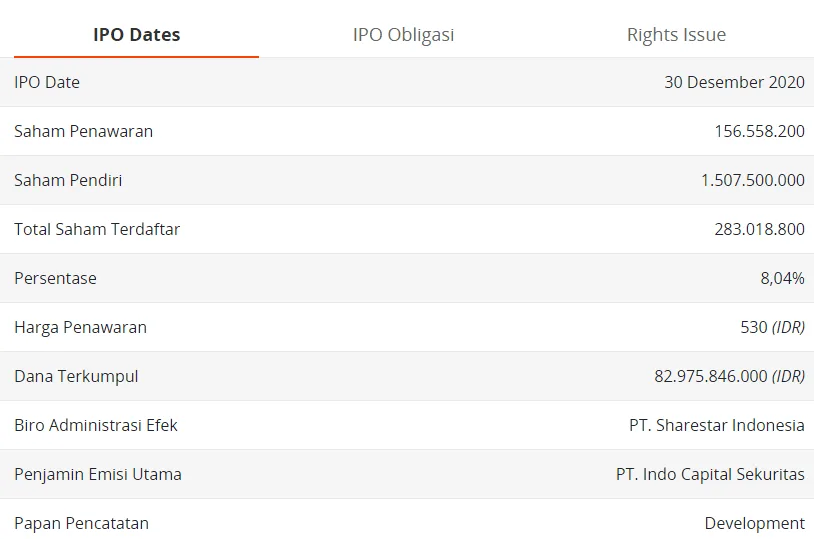Click the IPO Date row label

coord(47,82)
